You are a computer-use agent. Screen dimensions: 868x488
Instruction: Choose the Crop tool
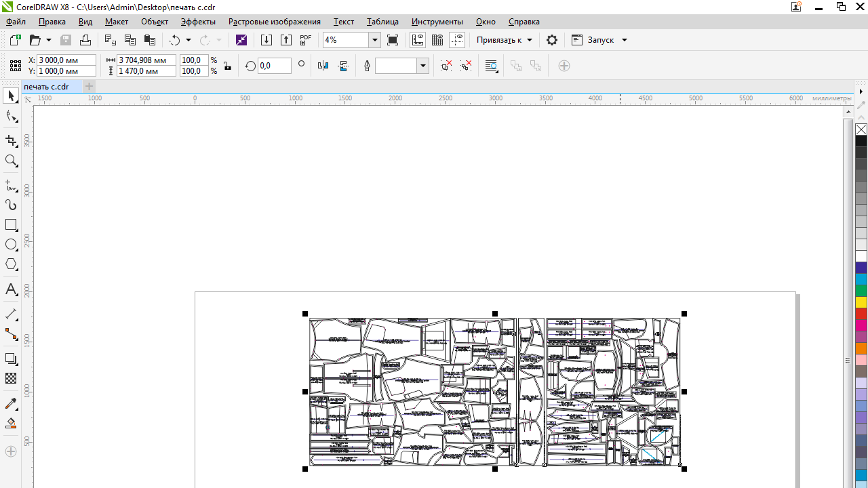click(x=11, y=140)
